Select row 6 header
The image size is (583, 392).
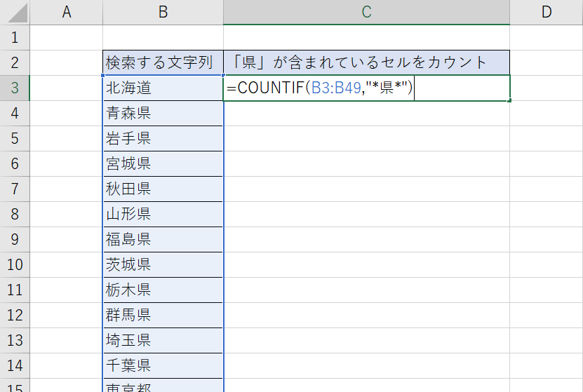[15, 164]
